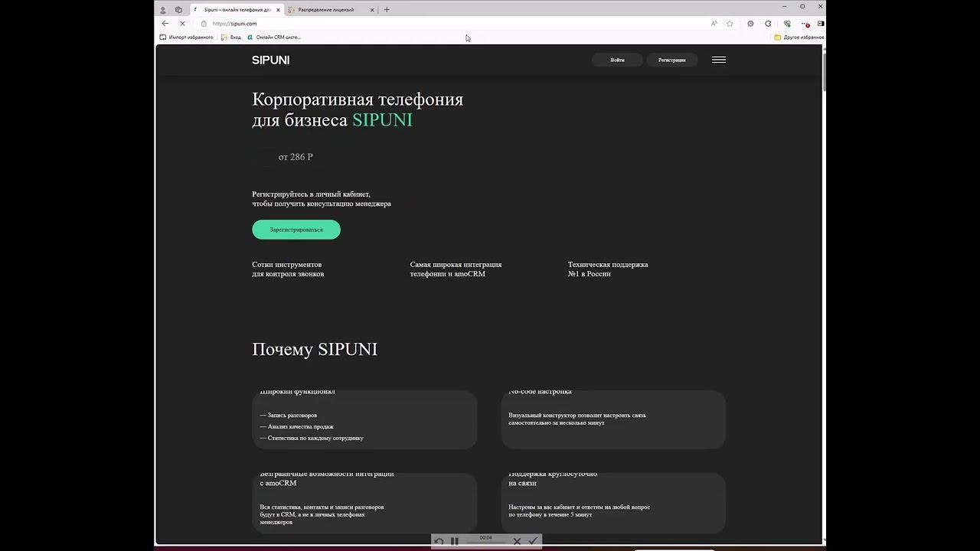Click the address bar with sipuni.com
This screenshot has height=551, width=980.
tap(452, 24)
